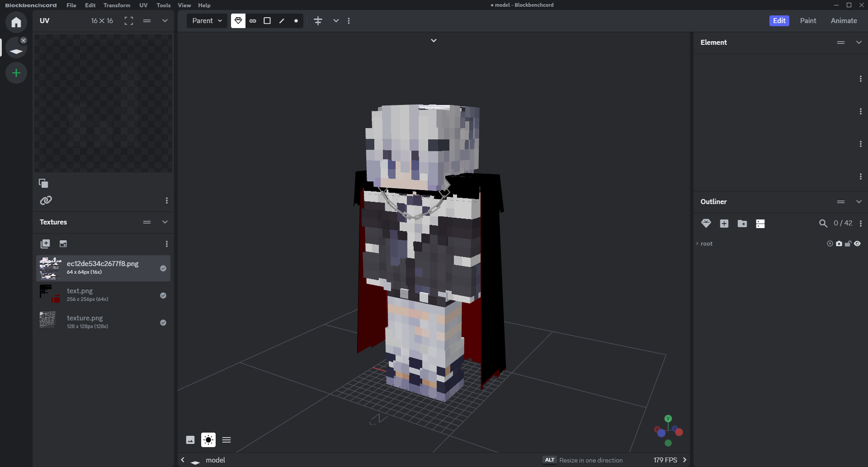
Task: Open the Parent transform space dropdown
Action: coord(207,21)
